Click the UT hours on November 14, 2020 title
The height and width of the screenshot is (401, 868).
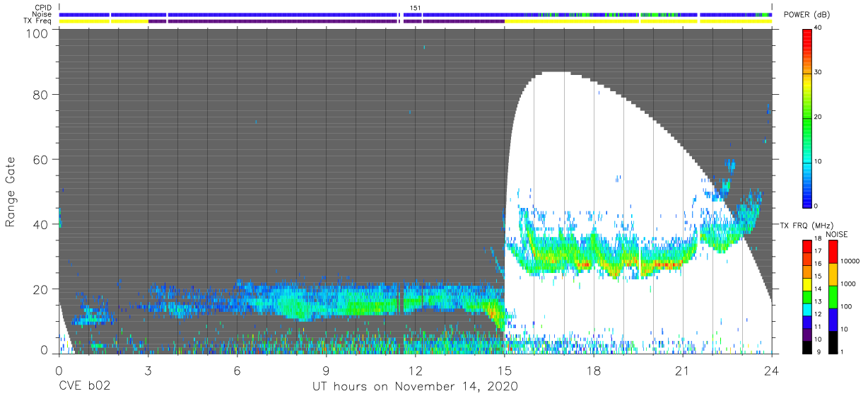pyautogui.click(x=416, y=387)
